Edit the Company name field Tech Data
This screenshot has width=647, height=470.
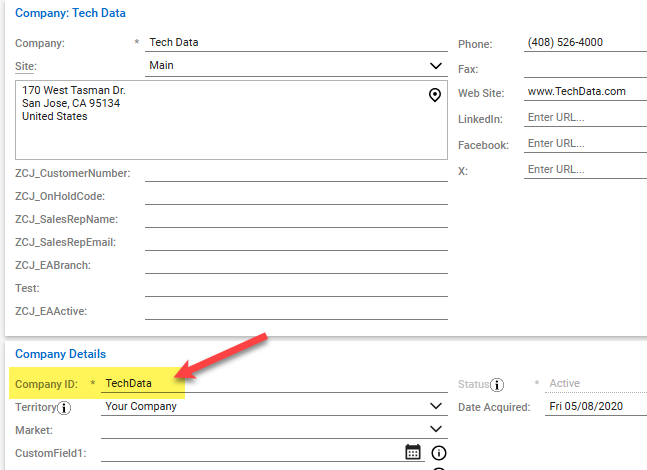click(296, 43)
